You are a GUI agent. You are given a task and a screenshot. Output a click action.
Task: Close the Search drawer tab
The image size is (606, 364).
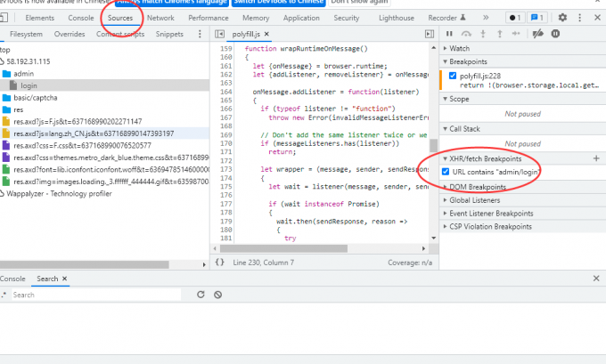(64, 279)
